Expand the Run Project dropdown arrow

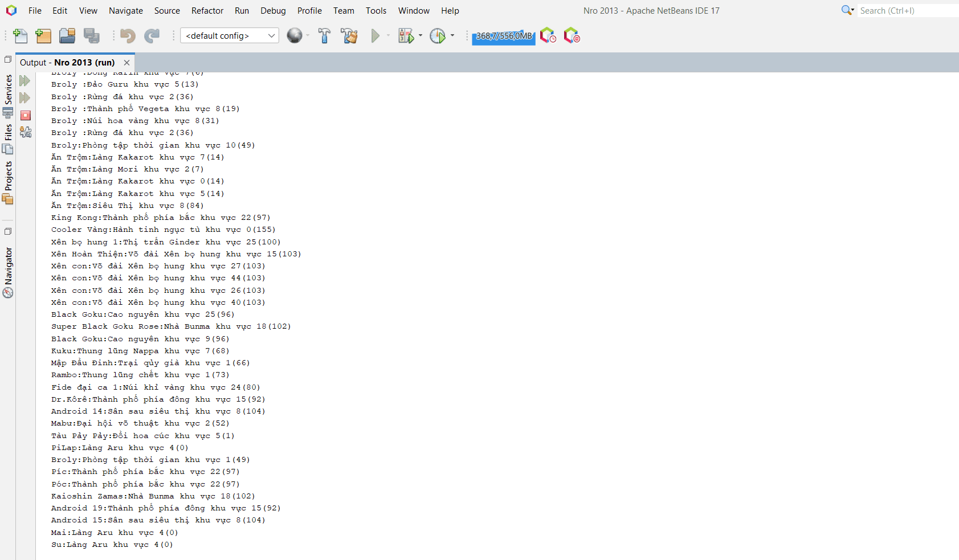click(x=388, y=36)
